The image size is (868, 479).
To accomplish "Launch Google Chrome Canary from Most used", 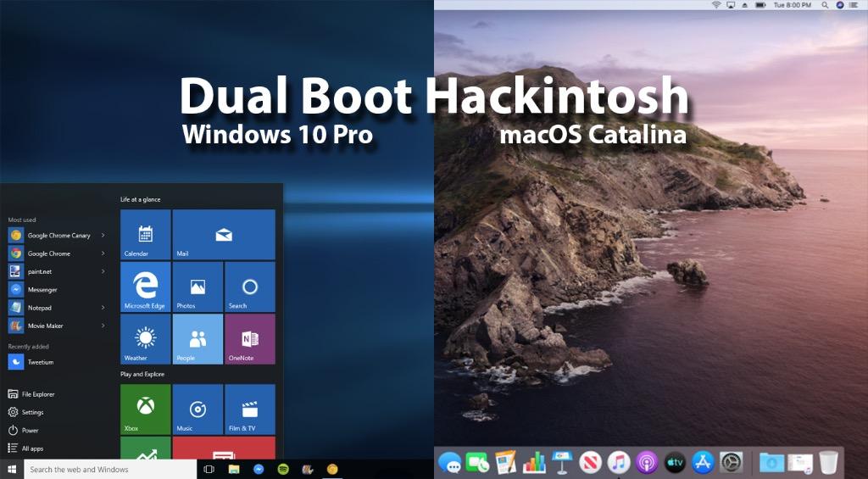I will pos(50,236).
